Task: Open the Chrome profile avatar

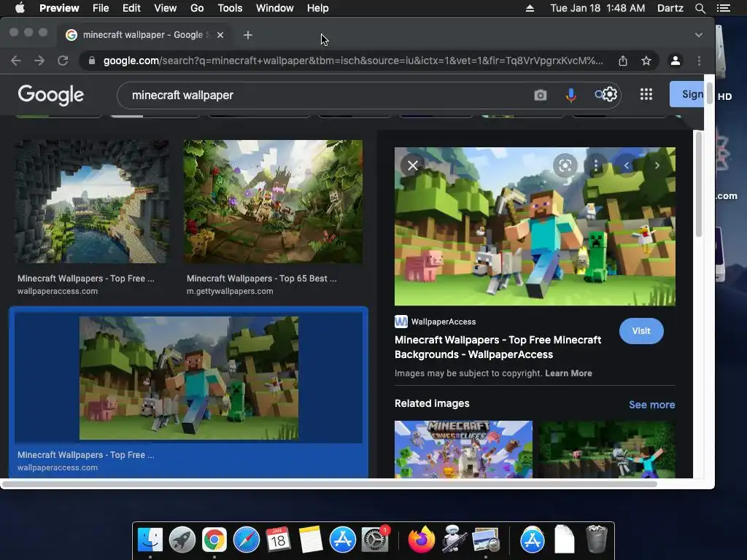Action: coord(675,61)
